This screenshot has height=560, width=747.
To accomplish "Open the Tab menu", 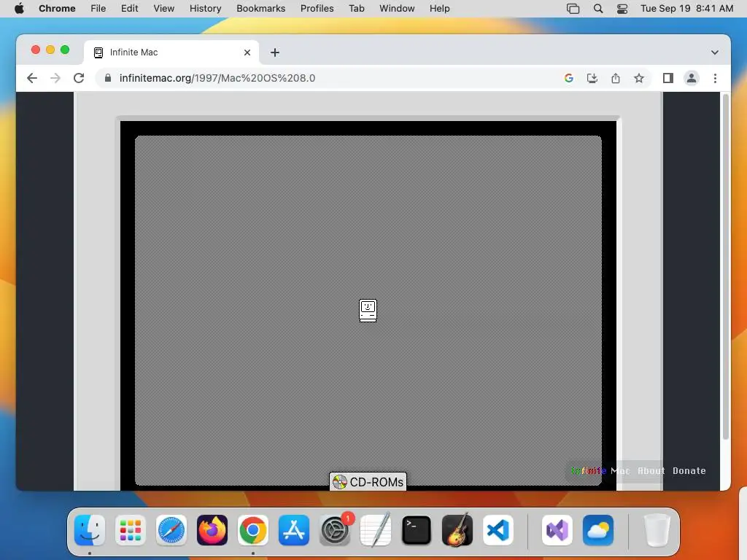I will [x=356, y=9].
